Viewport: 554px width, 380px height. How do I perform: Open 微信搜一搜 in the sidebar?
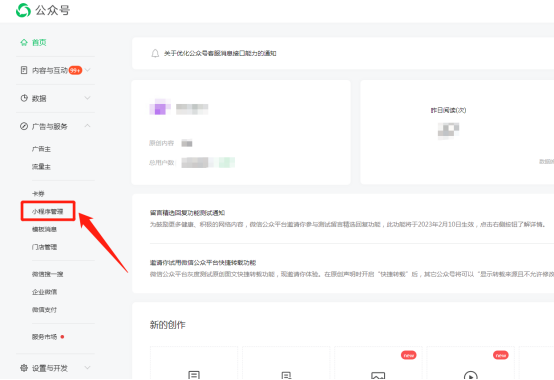point(48,274)
